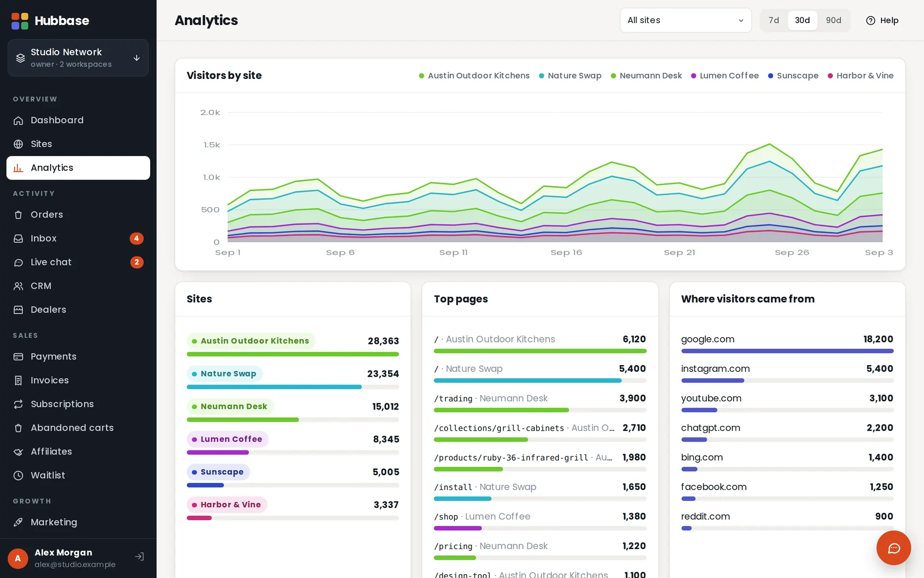The image size is (924, 578).
Task: Click the Studio Network layers icon
Action: (x=20, y=58)
